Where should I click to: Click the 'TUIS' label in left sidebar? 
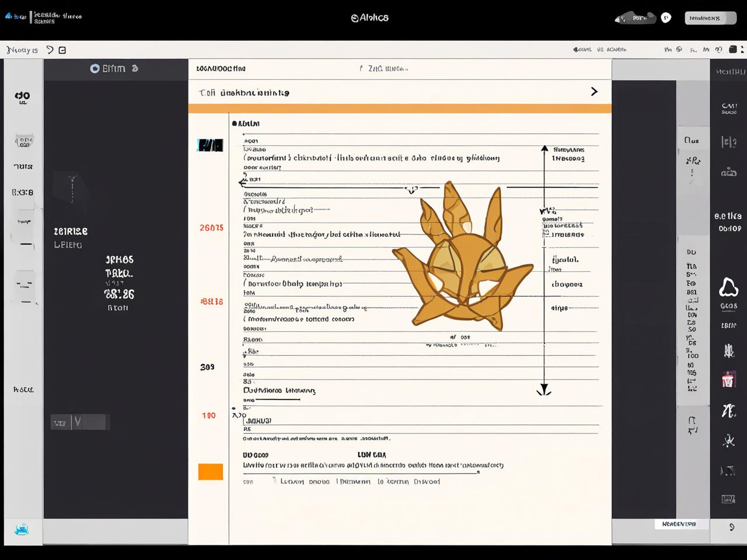click(23, 166)
